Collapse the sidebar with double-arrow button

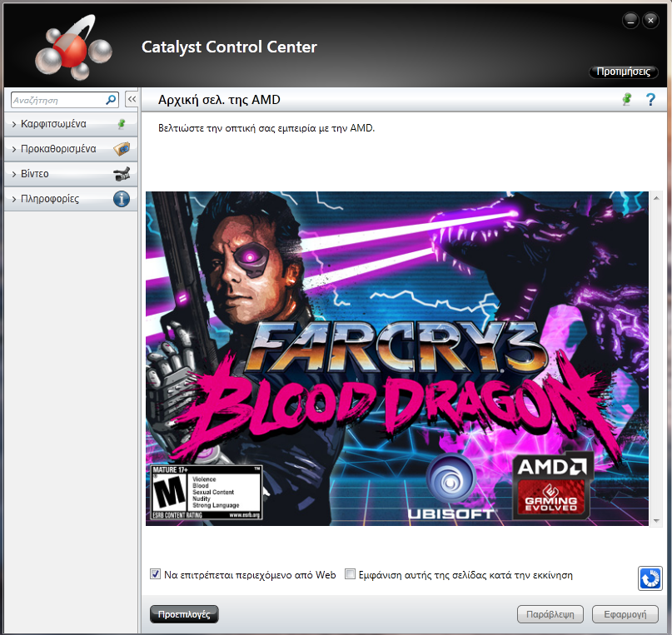click(x=132, y=99)
